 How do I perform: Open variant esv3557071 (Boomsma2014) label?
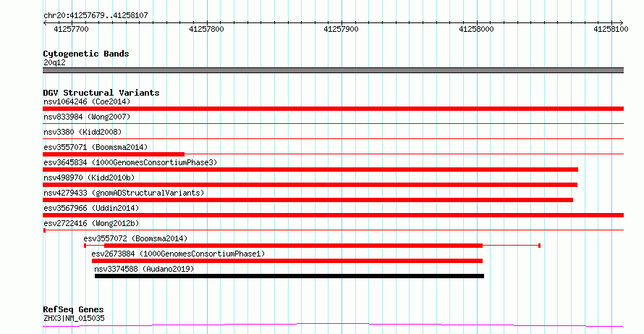pos(96,147)
